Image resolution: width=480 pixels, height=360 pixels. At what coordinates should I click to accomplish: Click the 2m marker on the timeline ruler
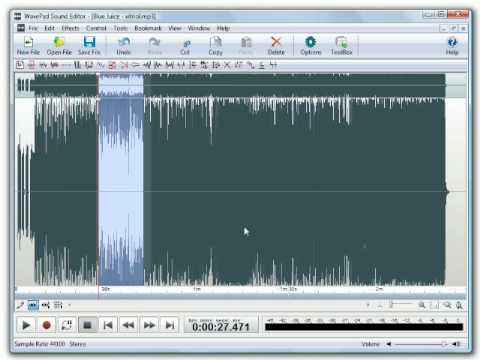379,289
